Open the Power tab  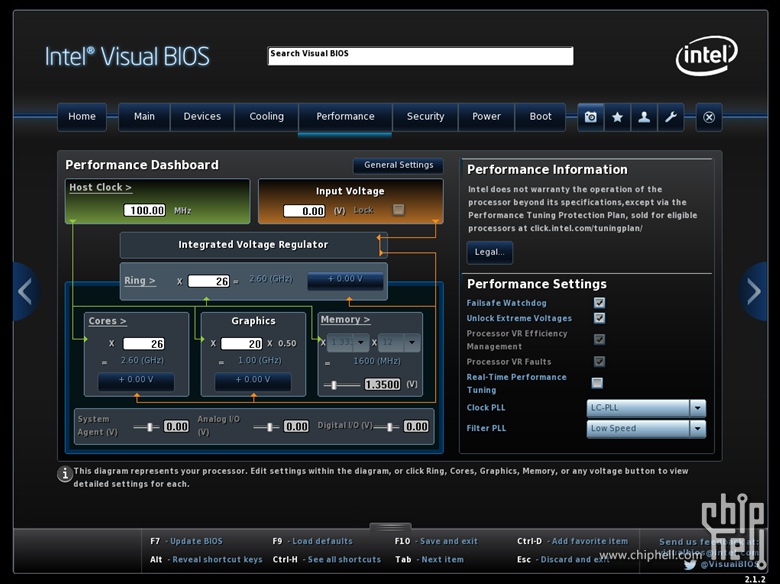[x=487, y=117]
